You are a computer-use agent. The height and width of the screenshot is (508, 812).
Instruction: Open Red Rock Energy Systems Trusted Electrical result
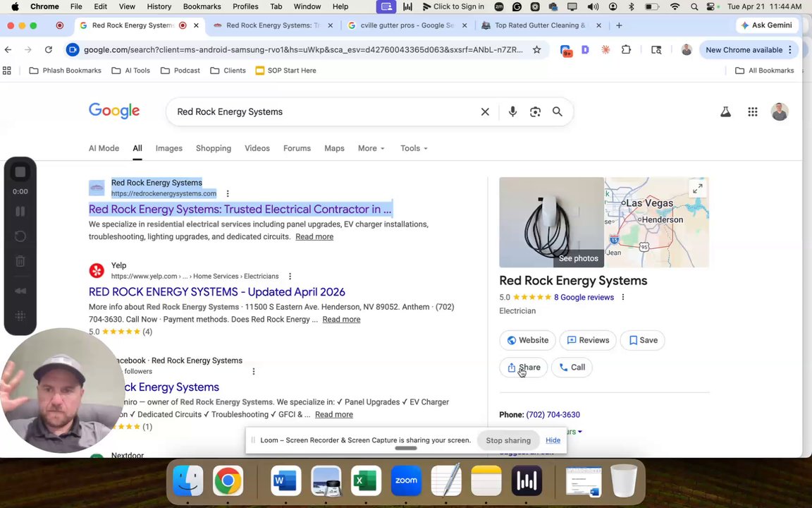coord(240,210)
